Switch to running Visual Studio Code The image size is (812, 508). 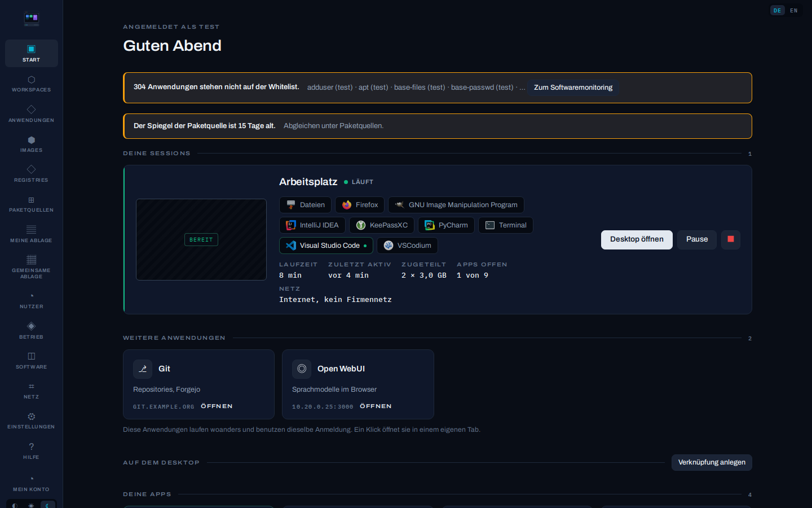click(x=326, y=246)
